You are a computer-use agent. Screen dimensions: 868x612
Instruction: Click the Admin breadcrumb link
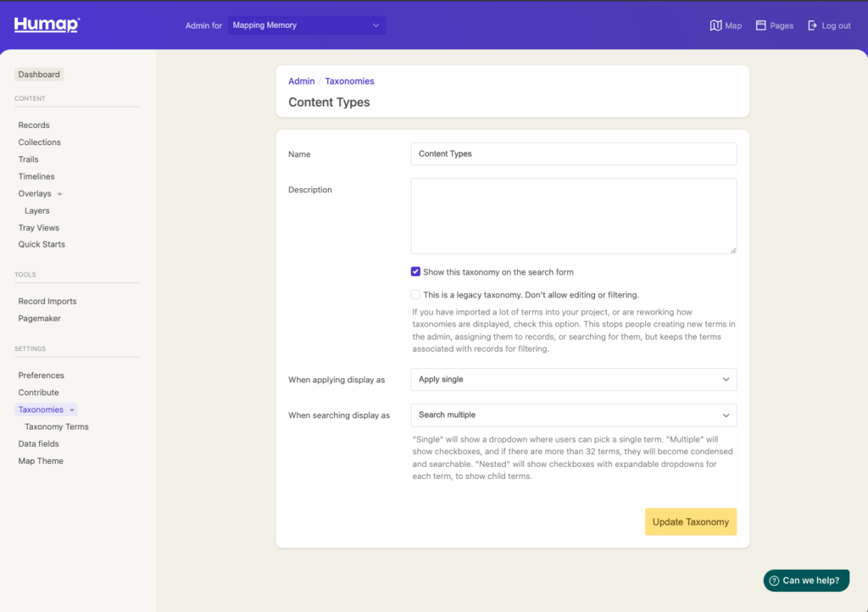301,81
